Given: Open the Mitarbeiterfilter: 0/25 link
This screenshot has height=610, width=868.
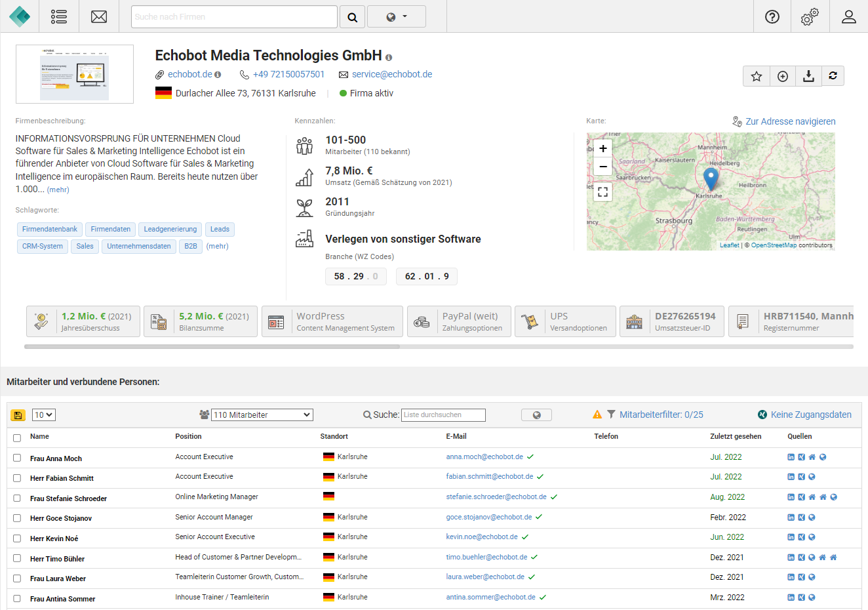Looking at the screenshot, I should point(661,415).
